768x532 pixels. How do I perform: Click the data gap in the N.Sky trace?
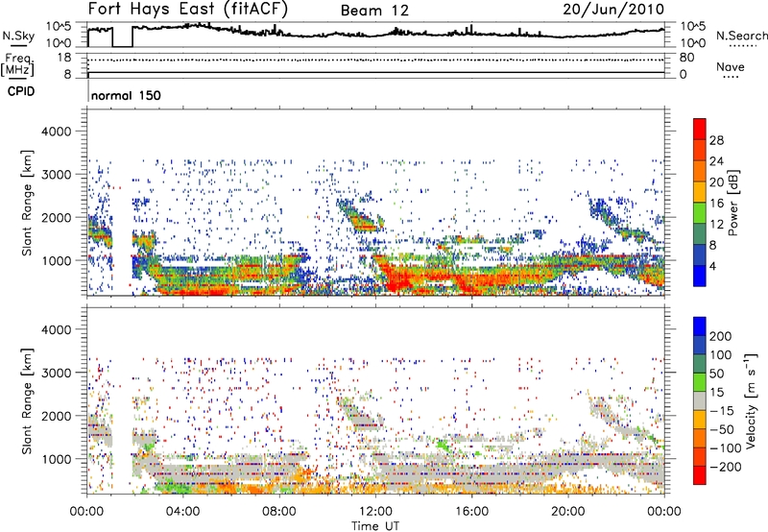123,36
